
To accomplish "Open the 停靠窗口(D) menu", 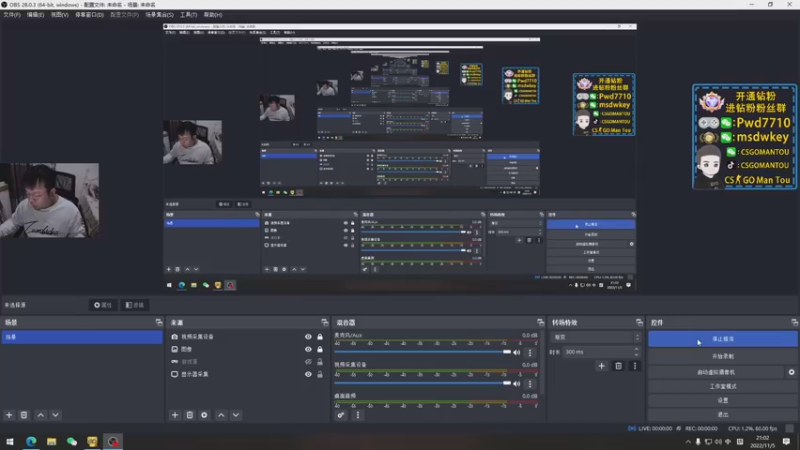I will coord(89,15).
